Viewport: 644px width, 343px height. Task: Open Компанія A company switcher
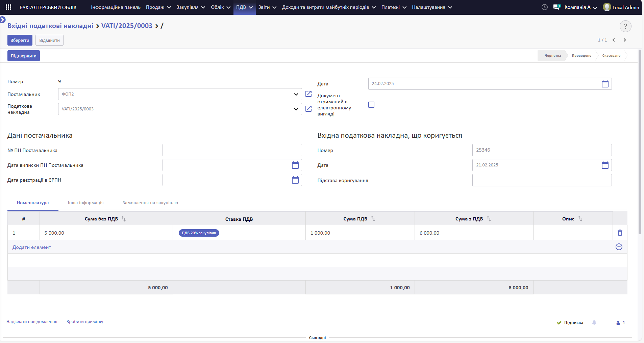(580, 7)
